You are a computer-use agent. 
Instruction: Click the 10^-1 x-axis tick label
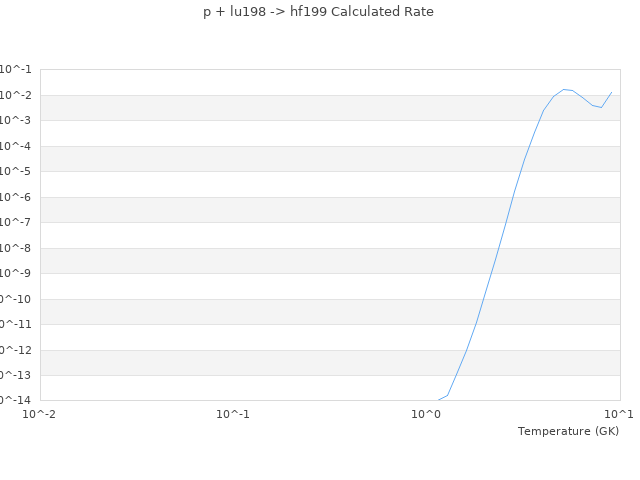pyautogui.click(x=233, y=414)
